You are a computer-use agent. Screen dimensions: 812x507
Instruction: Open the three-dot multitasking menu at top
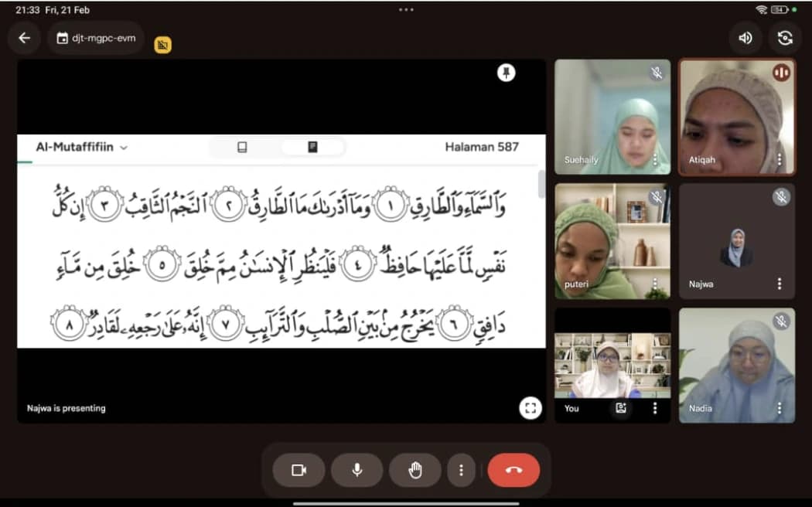406,9
